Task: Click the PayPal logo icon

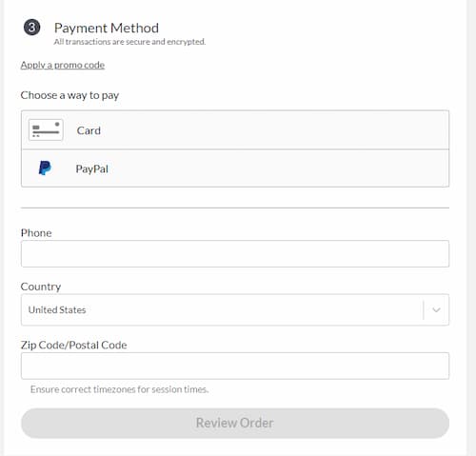Action: tap(45, 168)
